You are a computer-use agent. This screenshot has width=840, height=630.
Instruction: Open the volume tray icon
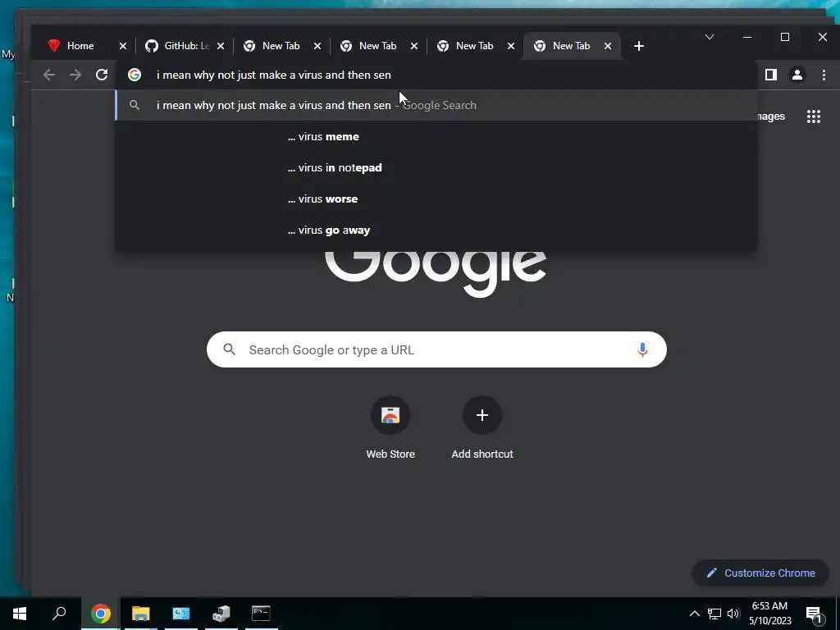pos(733,614)
